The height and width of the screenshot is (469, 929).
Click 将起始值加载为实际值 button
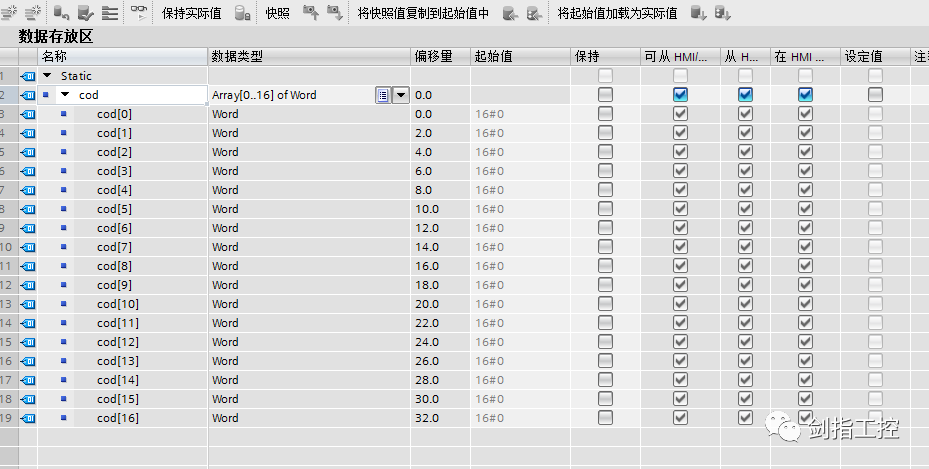tap(617, 13)
